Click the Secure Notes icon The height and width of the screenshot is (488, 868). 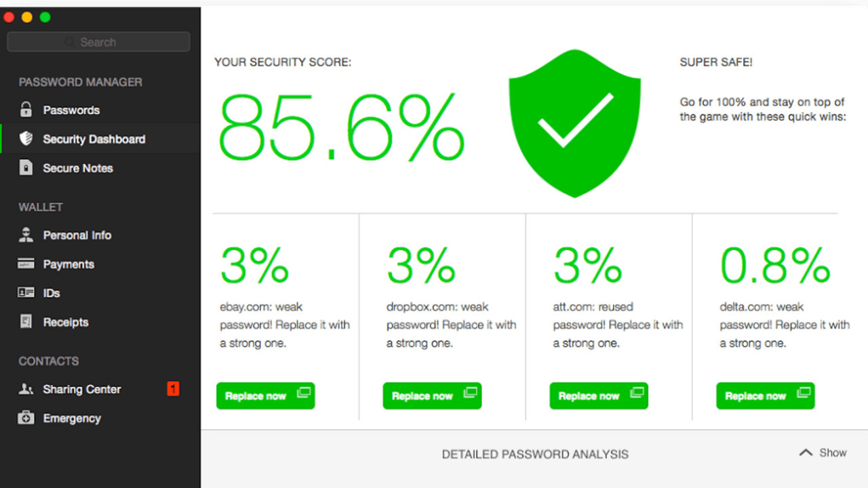[x=26, y=168]
